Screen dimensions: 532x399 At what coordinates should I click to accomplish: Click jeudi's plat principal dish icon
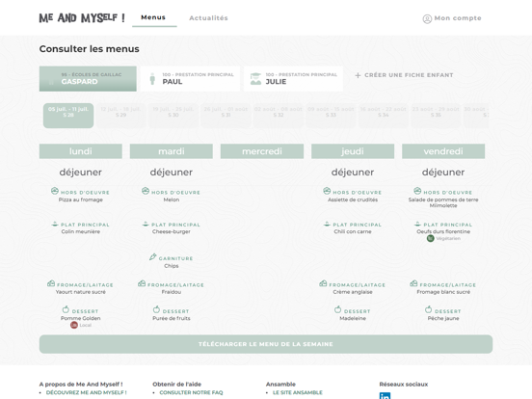click(327, 224)
